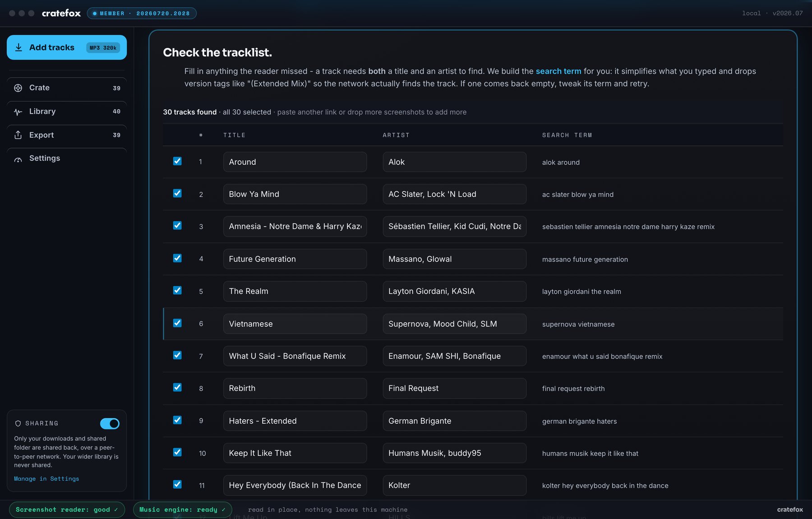Click search term 'alok around'

pos(561,162)
